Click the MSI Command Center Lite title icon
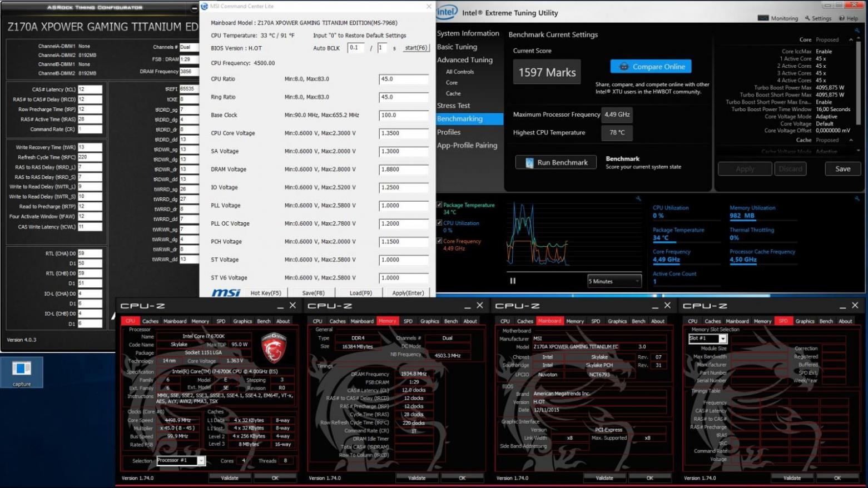 [205, 6]
